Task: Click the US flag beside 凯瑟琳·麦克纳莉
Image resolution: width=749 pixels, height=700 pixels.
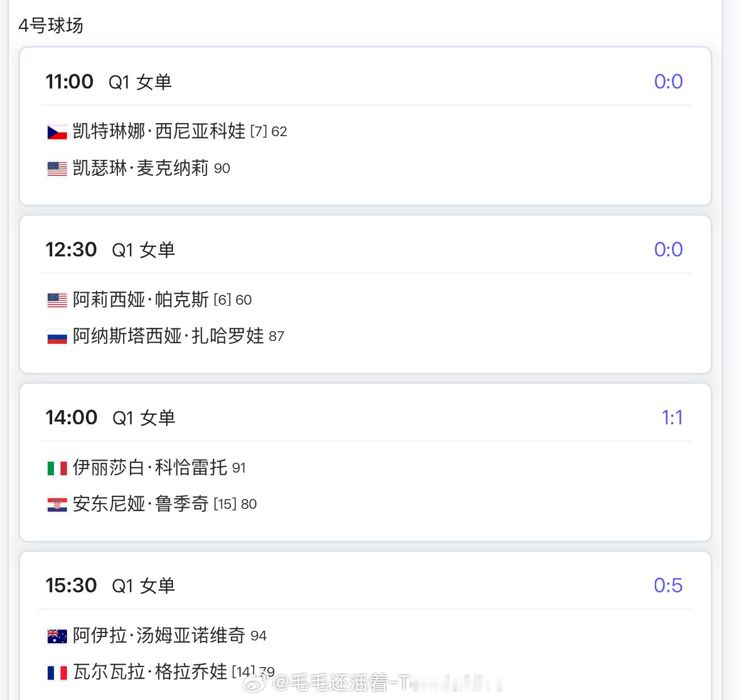Action: [x=57, y=168]
